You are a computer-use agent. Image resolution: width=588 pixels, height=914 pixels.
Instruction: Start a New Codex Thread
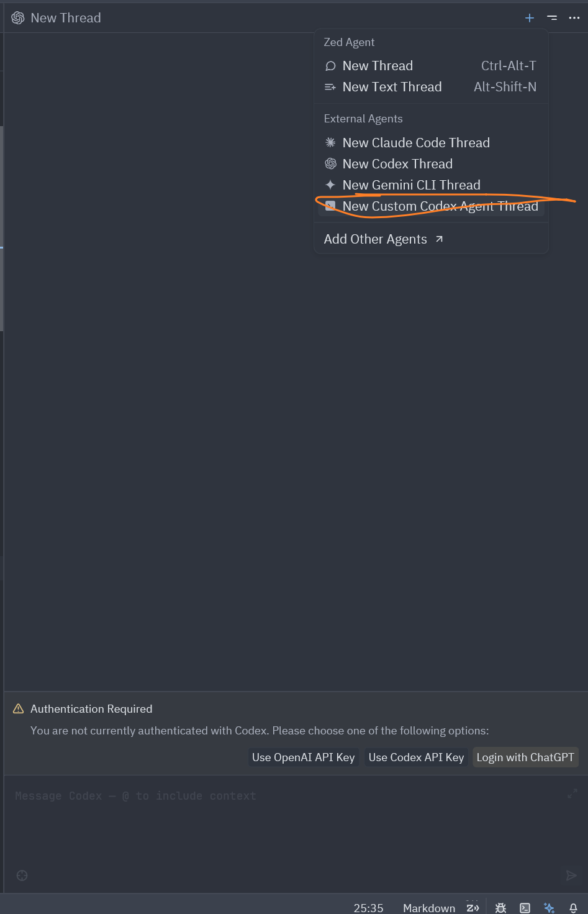(x=397, y=164)
